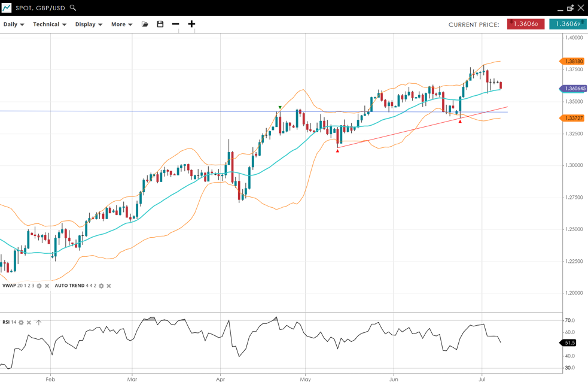The width and height of the screenshot is (588, 385).
Task: Open the Technical indicators dropdown
Action: tap(50, 25)
